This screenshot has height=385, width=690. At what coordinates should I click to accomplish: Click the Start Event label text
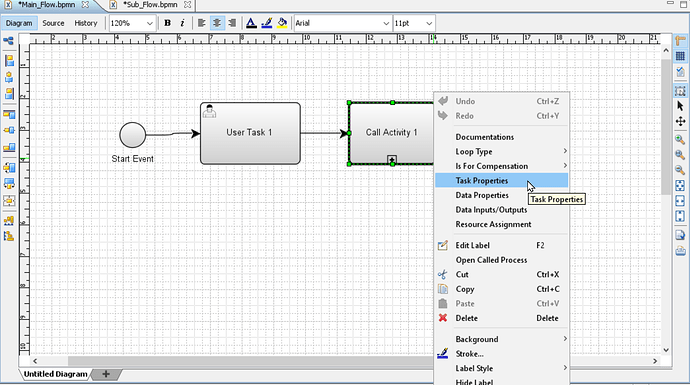click(x=132, y=159)
